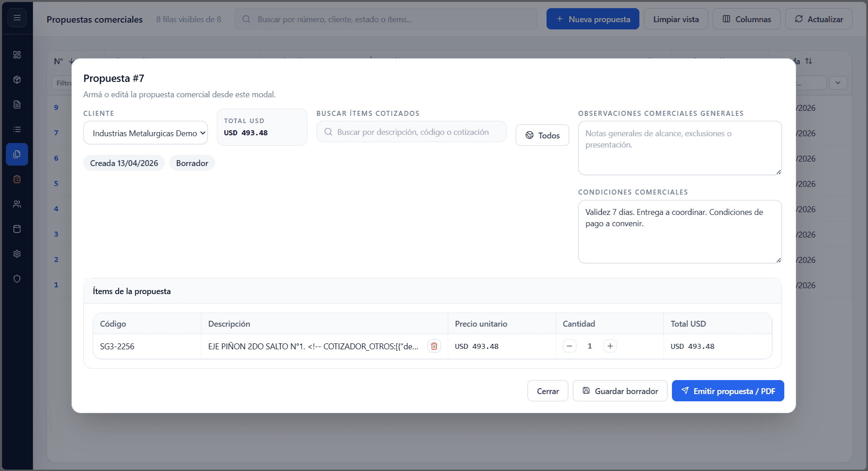This screenshot has height=471, width=868.
Task: Click the Cantidad column header
Action: point(609,324)
